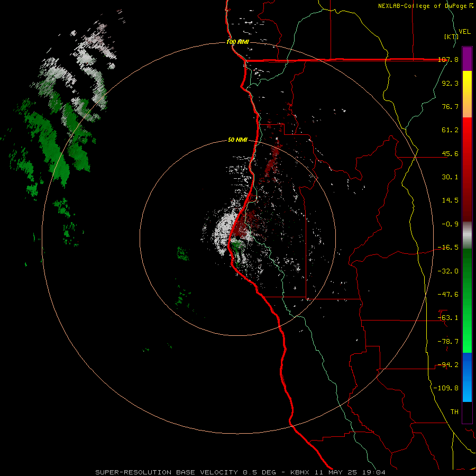
Task: Select the 107.8 velocity scale value
Action: [448, 60]
